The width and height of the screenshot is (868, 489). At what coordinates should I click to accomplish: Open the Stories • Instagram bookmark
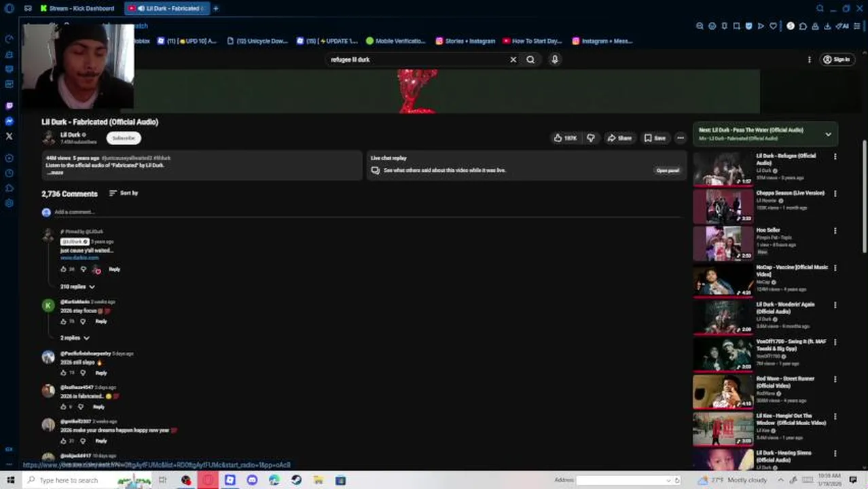pos(466,41)
